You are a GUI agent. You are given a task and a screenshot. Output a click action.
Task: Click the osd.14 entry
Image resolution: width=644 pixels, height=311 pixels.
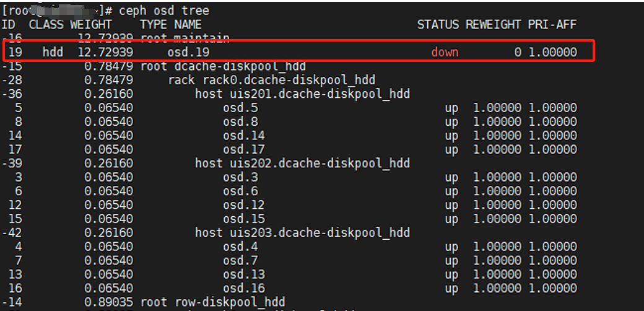coord(244,136)
